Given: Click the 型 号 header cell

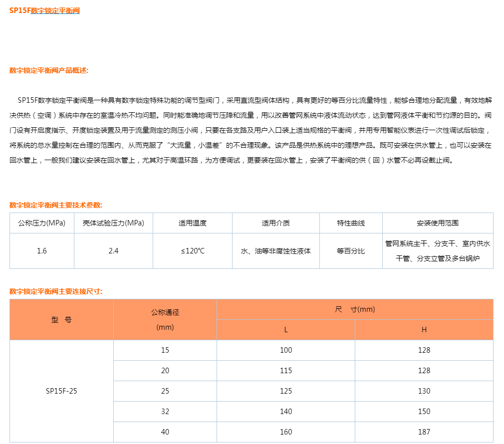Looking at the screenshot, I should click(x=61, y=319).
